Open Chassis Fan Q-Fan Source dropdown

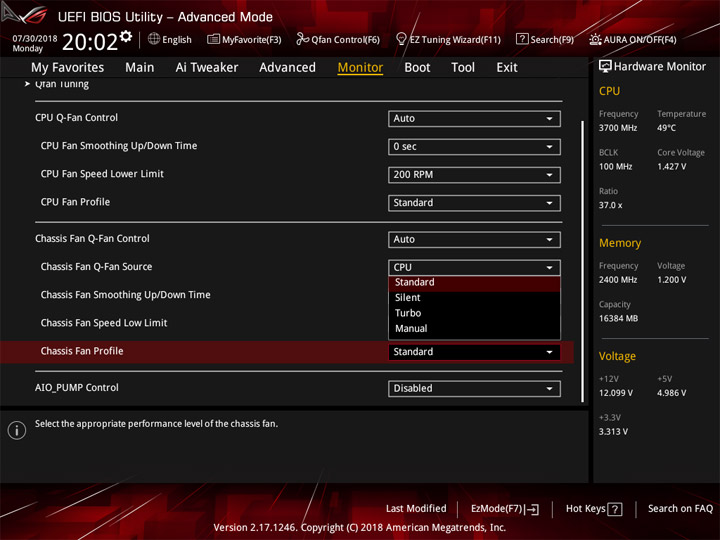click(x=474, y=267)
